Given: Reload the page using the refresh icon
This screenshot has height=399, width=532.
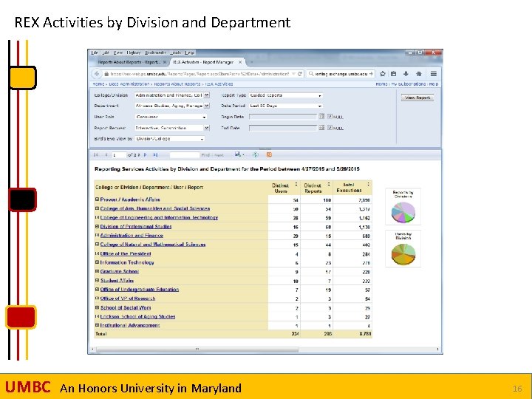Looking at the screenshot, I should point(300,74).
